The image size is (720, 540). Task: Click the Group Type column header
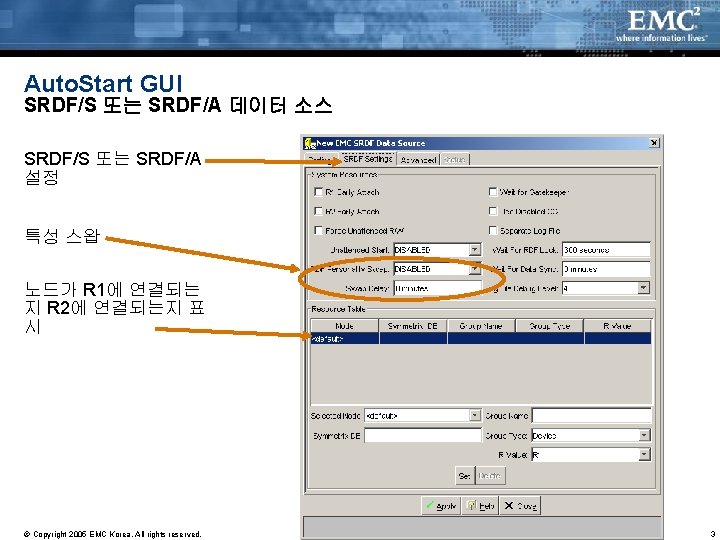coord(549,326)
